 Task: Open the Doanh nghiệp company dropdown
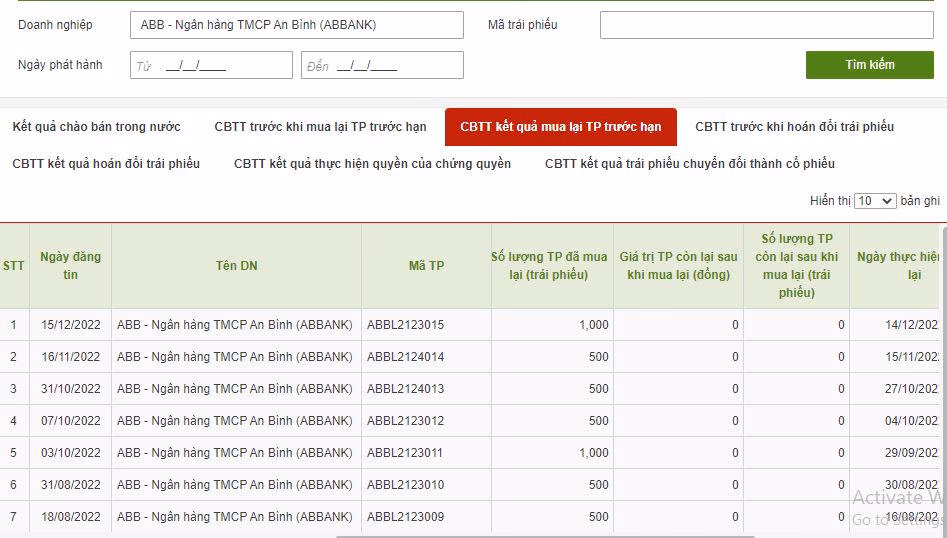tap(296, 25)
